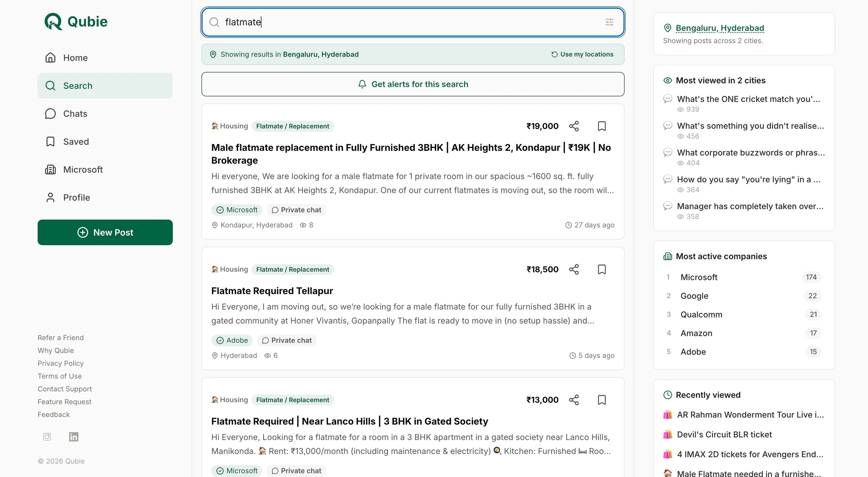Select Qualcomm in most active companies

[744, 315]
